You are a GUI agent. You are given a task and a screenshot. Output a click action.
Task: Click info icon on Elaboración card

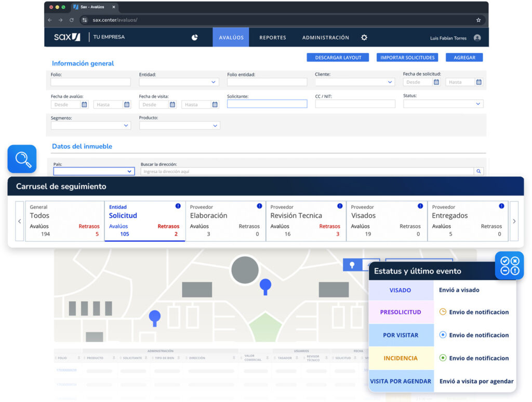(x=259, y=206)
